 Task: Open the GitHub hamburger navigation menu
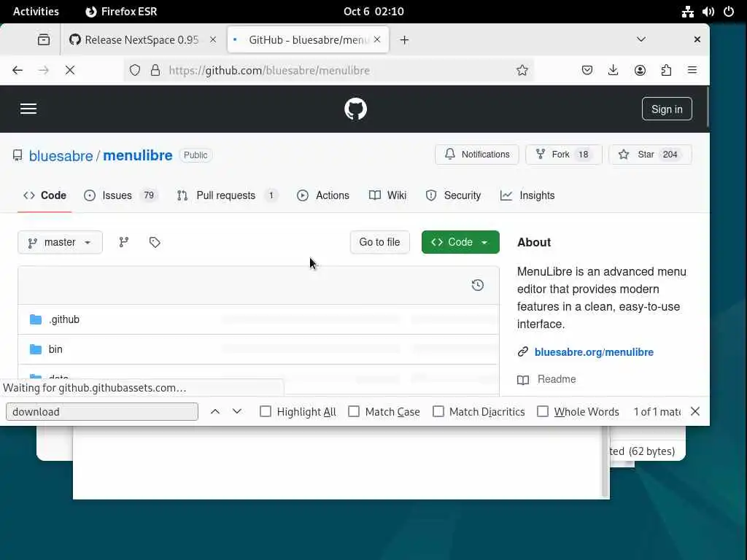pyautogui.click(x=28, y=109)
